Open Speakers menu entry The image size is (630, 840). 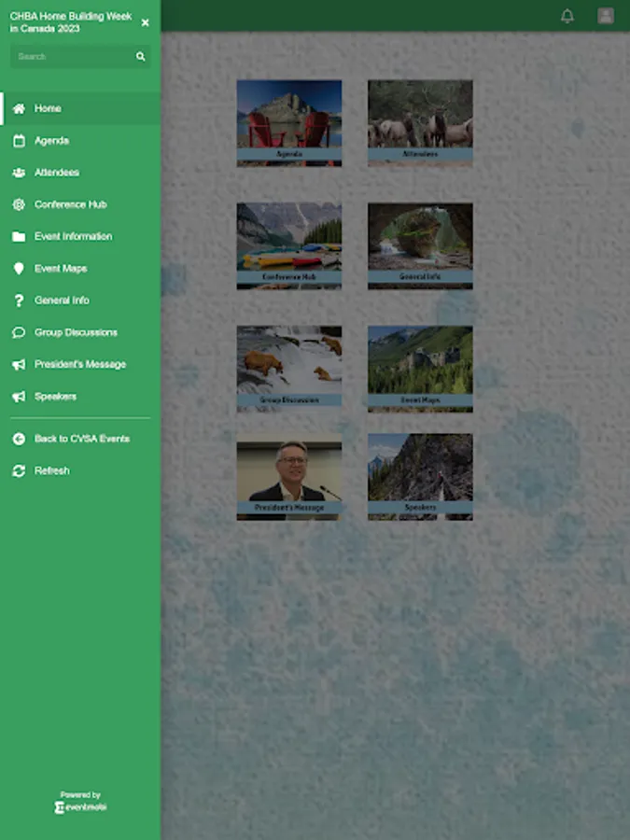(x=80, y=397)
